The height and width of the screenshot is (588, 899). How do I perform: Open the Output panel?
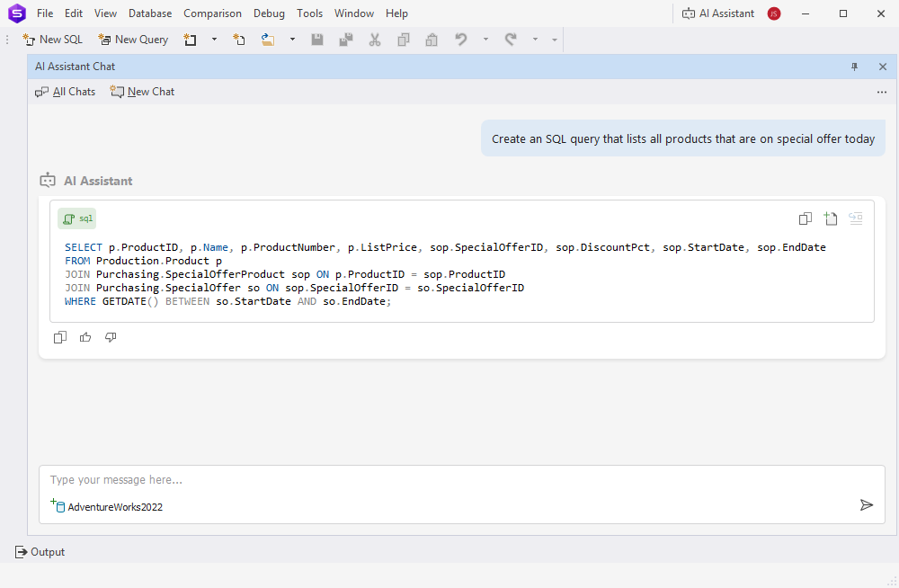coord(40,552)
